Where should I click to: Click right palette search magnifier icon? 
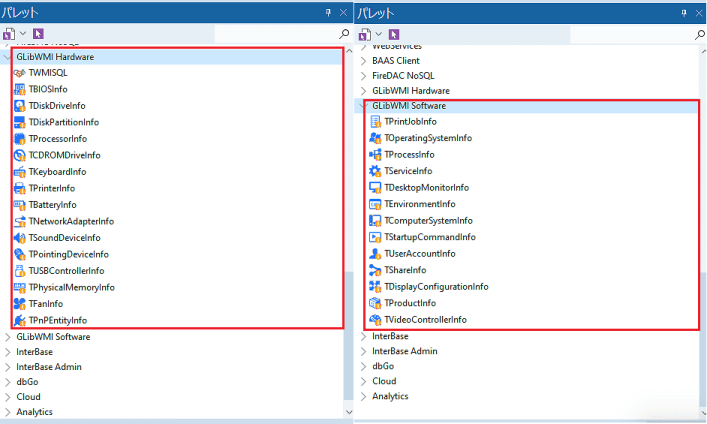tap(700, 34)
